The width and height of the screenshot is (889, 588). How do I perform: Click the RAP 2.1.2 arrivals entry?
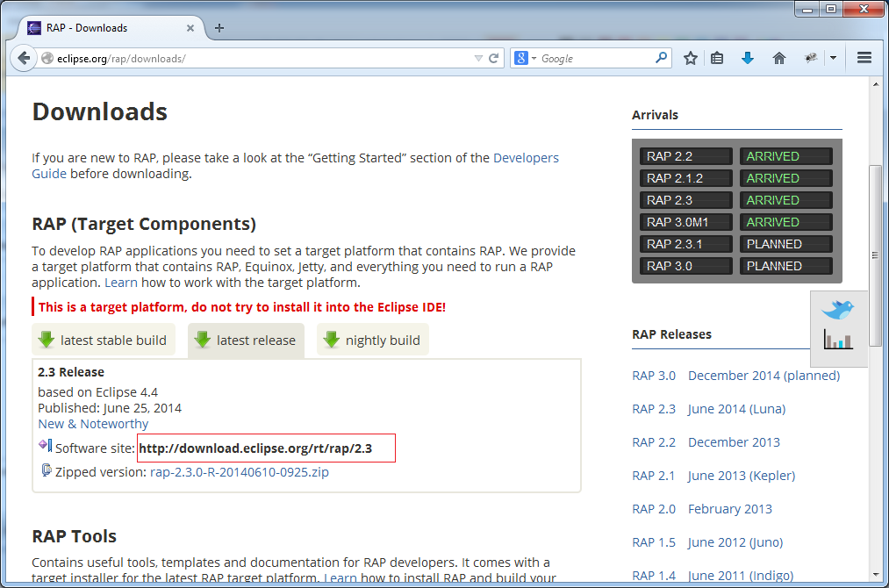(686, 178)
